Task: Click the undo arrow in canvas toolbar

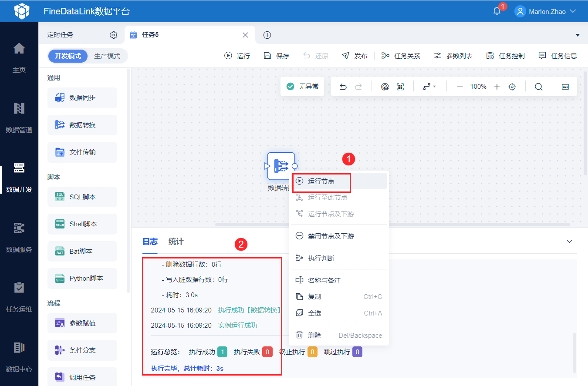Action: [343, 87]
